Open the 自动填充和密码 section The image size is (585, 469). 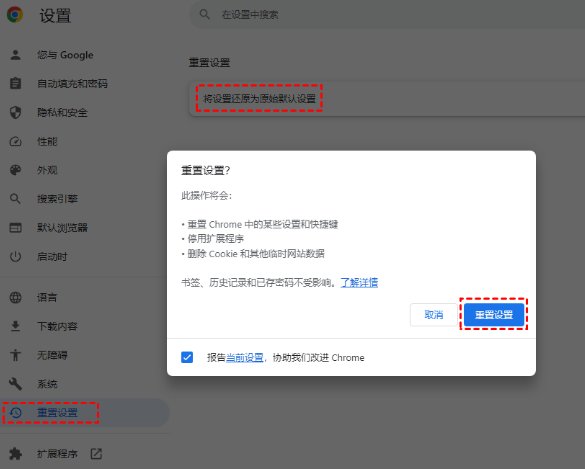point(72,84)
